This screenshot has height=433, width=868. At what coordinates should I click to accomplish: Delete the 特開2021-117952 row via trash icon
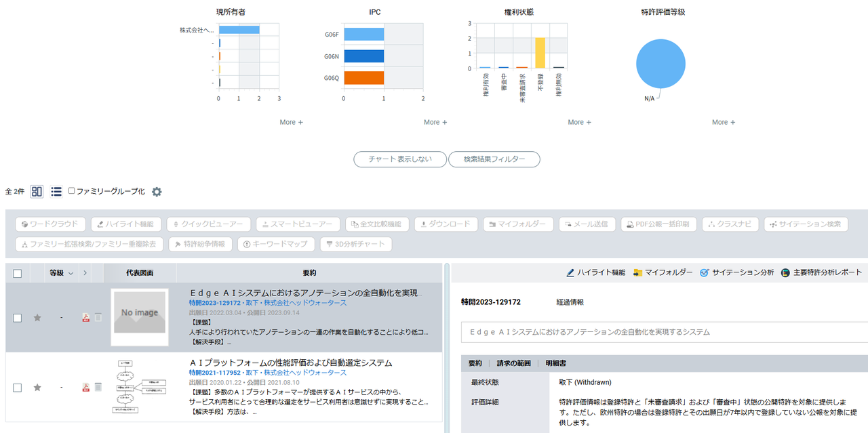pyautogui.click(x=98, y=387)
